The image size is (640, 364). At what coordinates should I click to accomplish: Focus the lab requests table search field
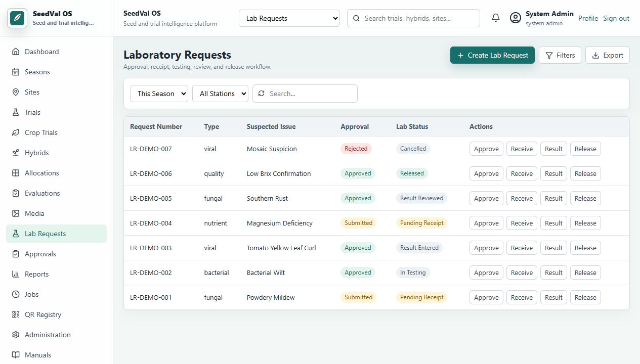305,94
